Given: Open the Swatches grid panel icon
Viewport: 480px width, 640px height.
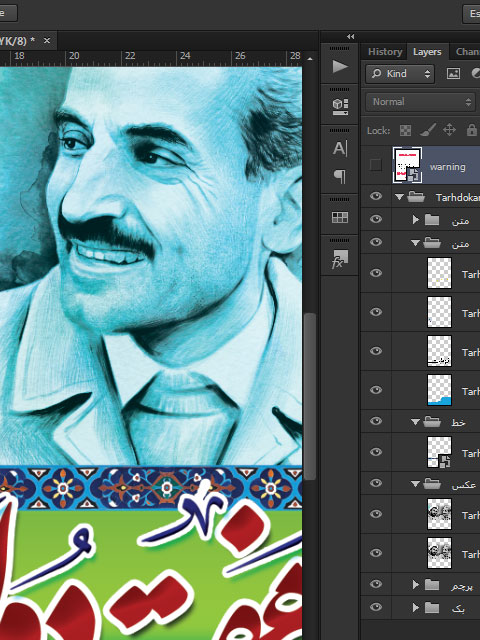Looking at the screenshot, I should tap(340, 217).
